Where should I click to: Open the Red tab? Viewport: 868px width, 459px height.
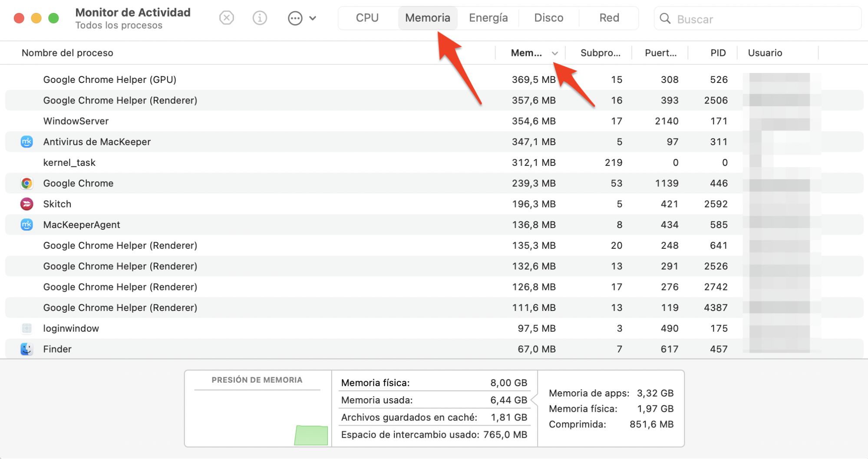(609, 18)
